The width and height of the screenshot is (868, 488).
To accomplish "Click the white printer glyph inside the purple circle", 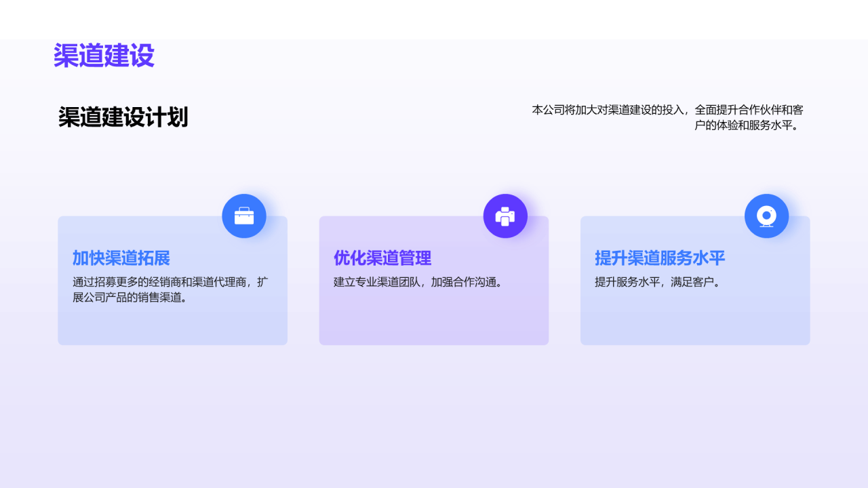I will click(505, 216).
